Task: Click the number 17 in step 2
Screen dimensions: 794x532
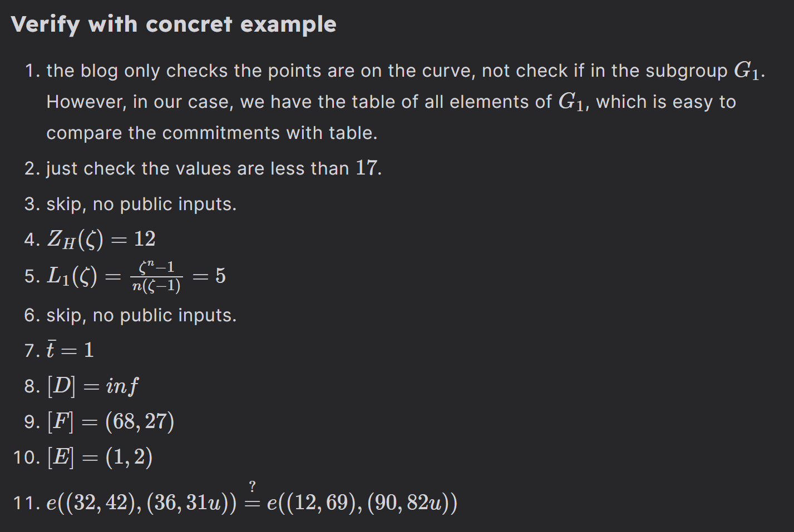Action: [366, 168]
